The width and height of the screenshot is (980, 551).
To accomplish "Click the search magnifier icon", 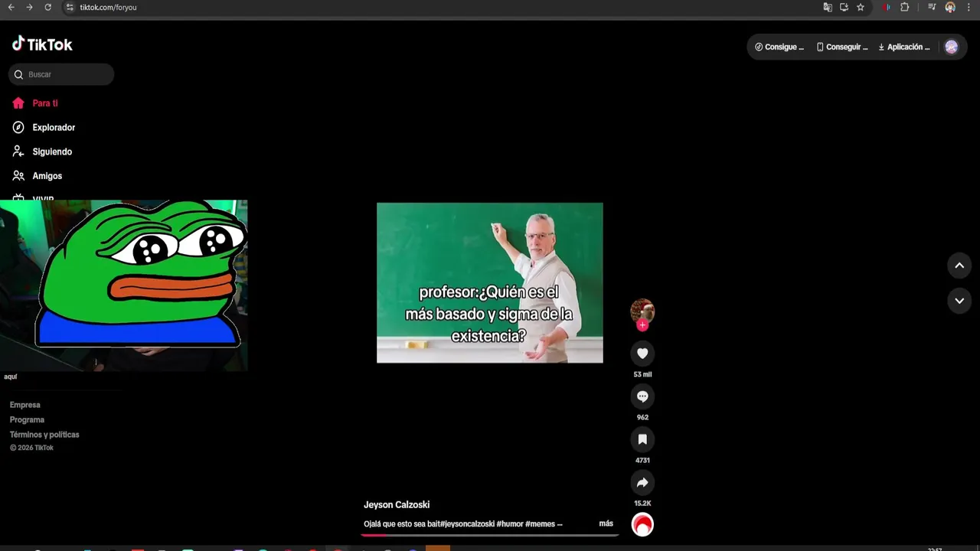I will tap(18, 74).
